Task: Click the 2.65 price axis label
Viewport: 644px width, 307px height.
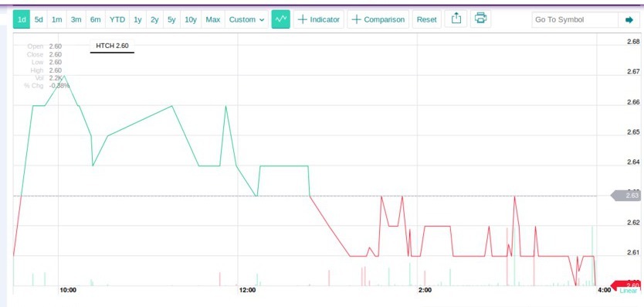Action: click(x=633, y=132)
